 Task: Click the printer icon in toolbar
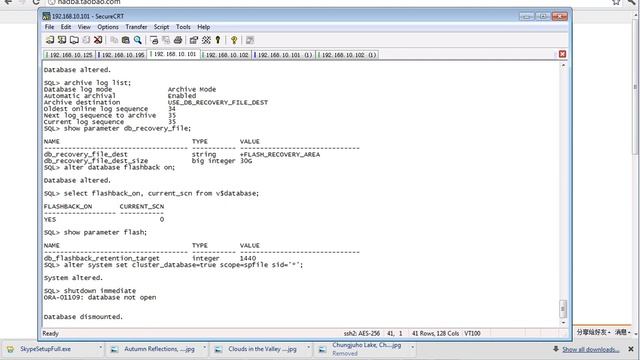click(178, 40)
